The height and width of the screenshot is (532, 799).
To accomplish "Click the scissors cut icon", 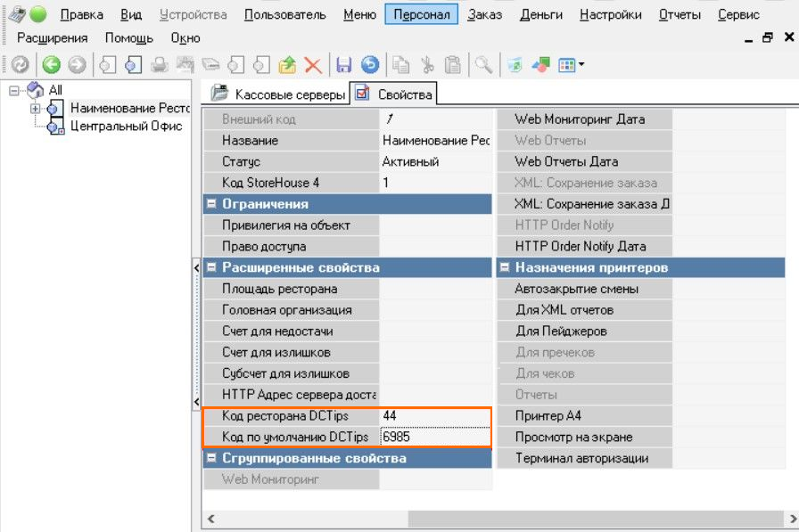I will [427, 64].
